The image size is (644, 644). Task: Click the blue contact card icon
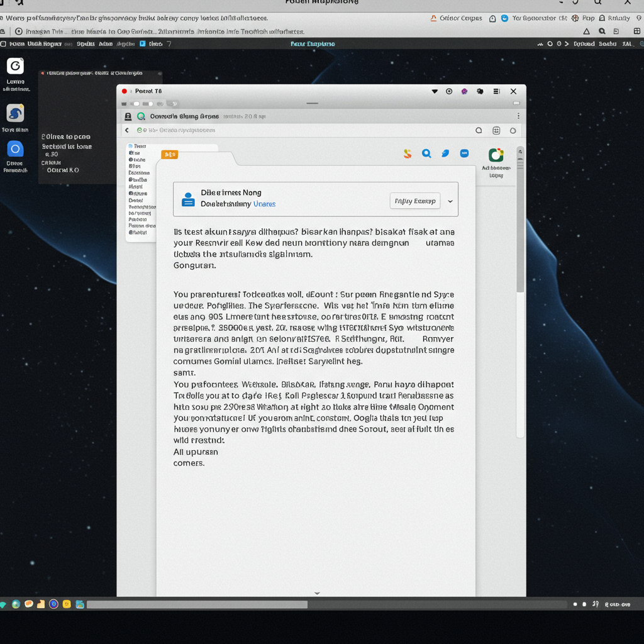(x=188, y=199)
